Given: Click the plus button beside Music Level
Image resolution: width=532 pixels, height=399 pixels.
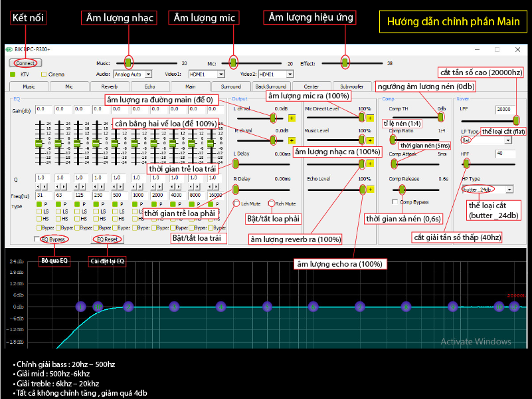Looking at the screenshot, I should pyautogui.click(x=370, y=140).
